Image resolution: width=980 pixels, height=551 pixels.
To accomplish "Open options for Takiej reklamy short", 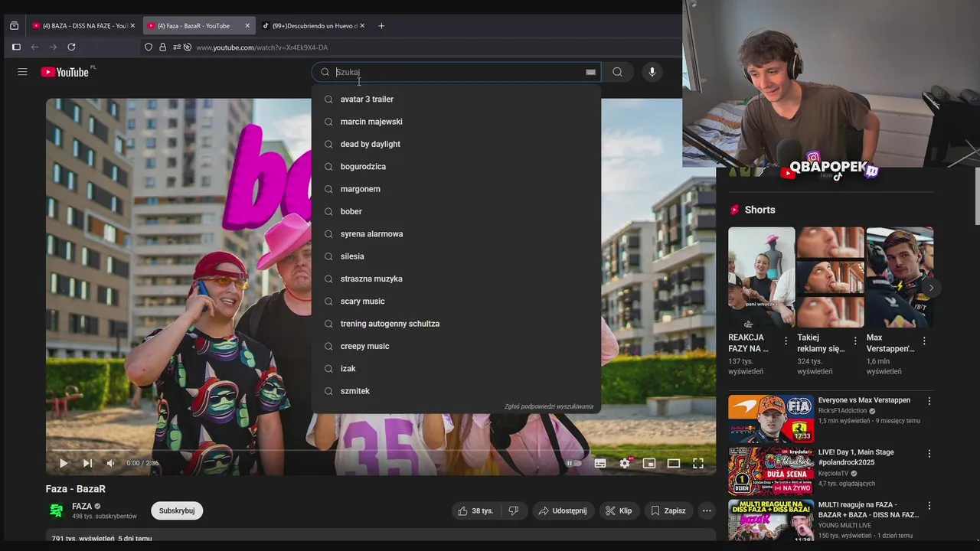I will pyautogui.click(x=855, y=341).
